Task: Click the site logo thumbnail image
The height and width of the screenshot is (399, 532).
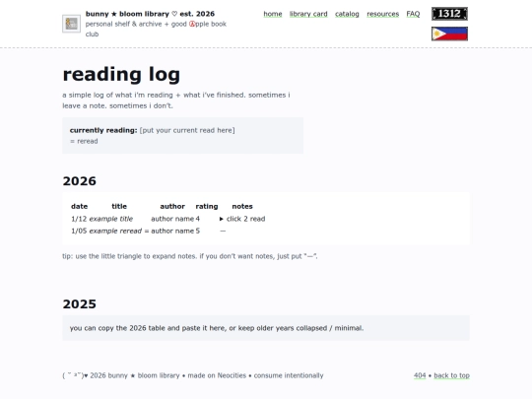Action: 71,24
